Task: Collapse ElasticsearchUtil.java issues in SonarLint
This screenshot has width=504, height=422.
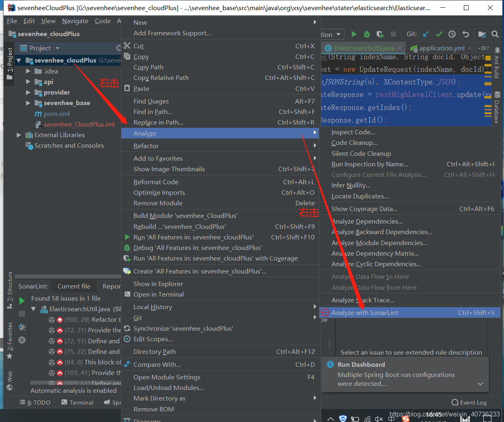Action: click(34, 309)
